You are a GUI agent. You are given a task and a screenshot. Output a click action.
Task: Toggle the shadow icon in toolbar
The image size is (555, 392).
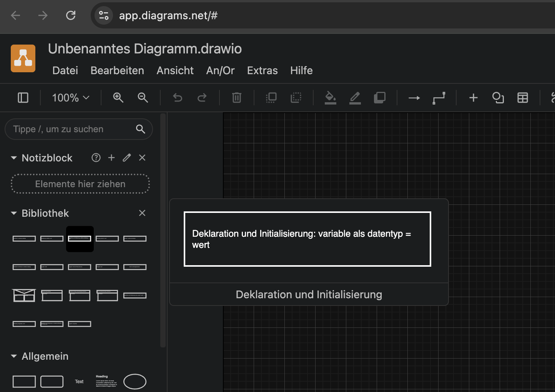[x=379, y=98]
